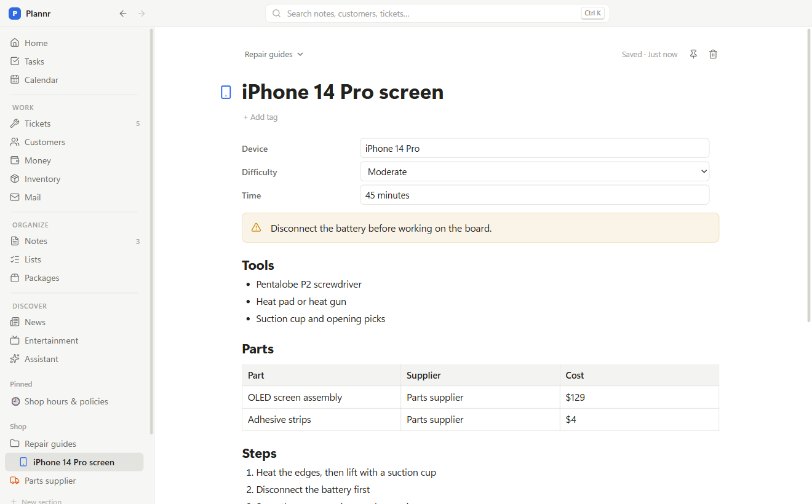Expand the Repair guides breadcrumb dropdown
The height and width of the screenshot is (504, 812).
coord(274,54)
